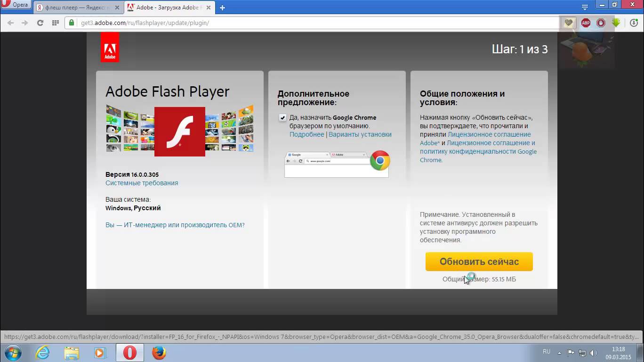Launch Firefox from taskbar
644x362 pixels.
point(159,353)
